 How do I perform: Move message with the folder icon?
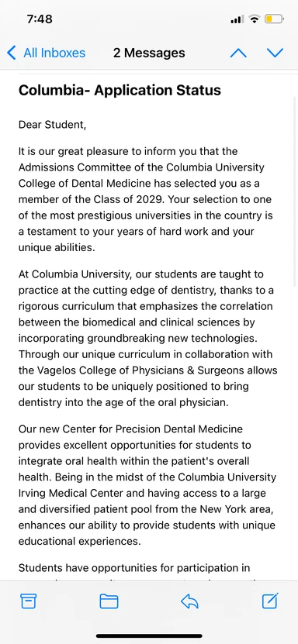point(109,601)
